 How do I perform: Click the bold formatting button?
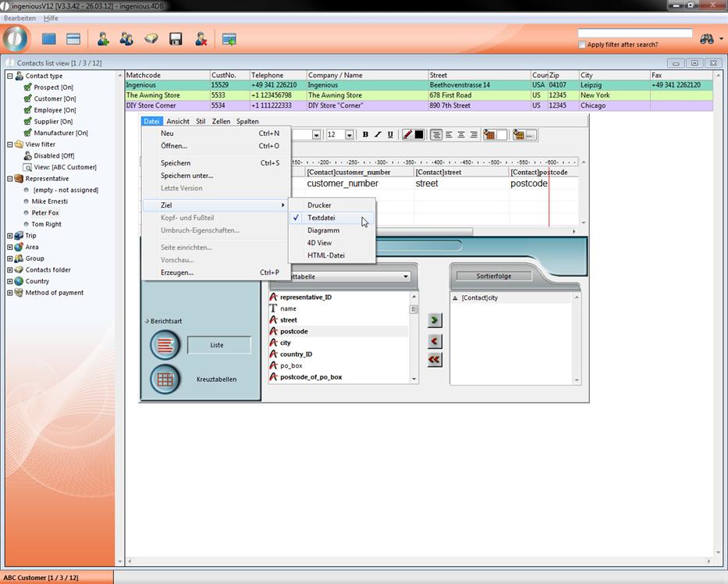(x=365, y=135)
